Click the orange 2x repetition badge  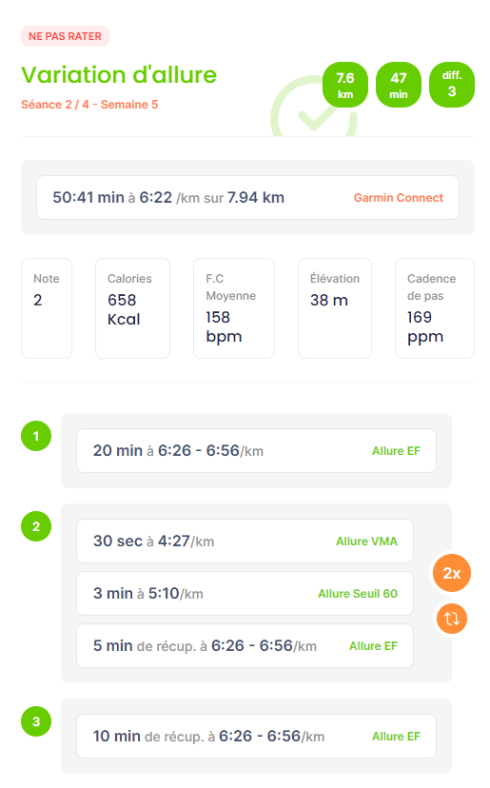pos(451,573)
